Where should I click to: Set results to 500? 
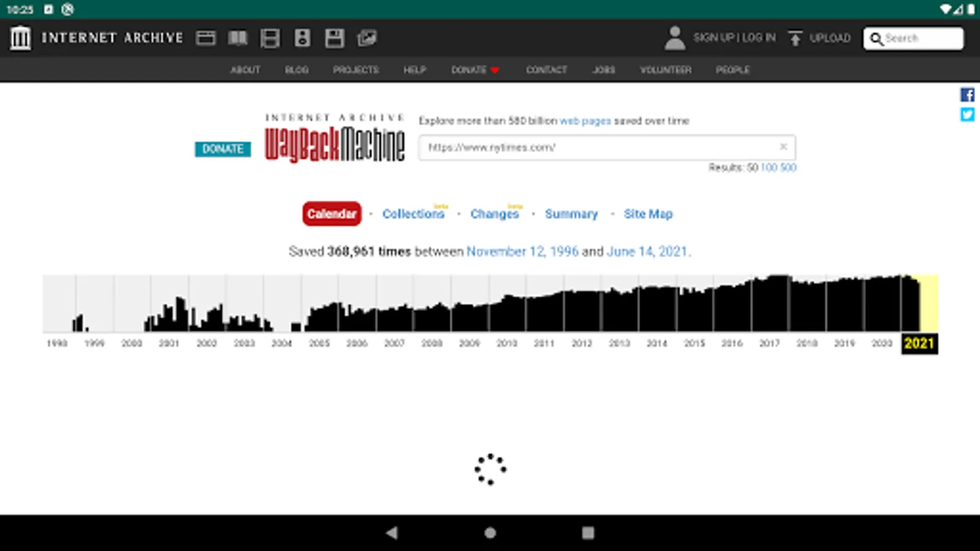click(x=788, y=167)
